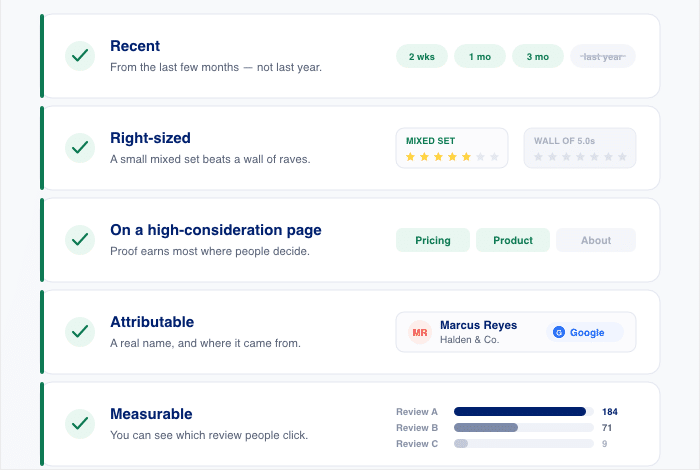Click the Review C progress bar
The image size is (700, 470).
(x=524, y=444)
